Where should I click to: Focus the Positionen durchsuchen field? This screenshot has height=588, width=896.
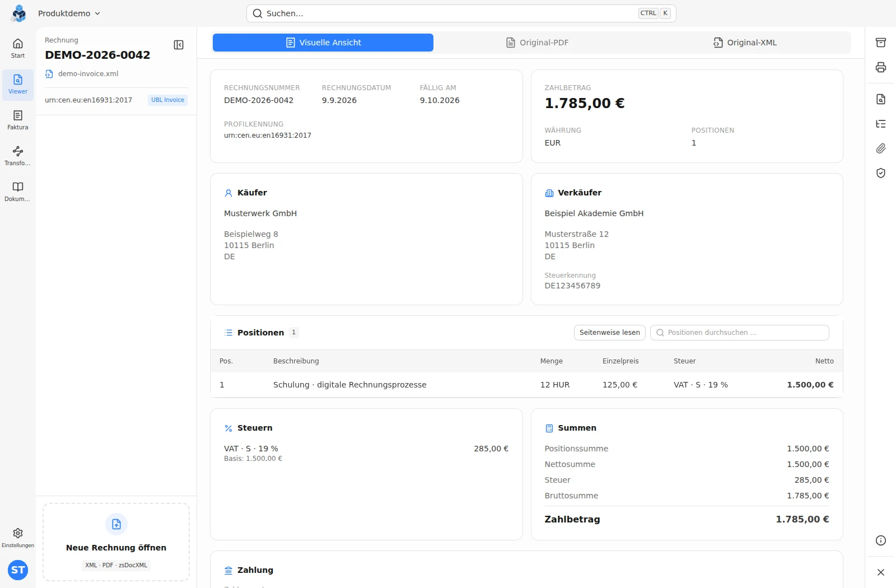(x=740, y=333)
